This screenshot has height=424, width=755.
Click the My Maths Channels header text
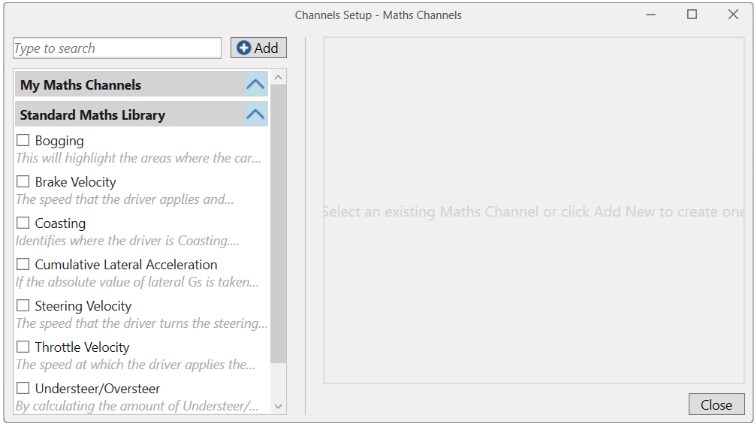click(80, 85)
